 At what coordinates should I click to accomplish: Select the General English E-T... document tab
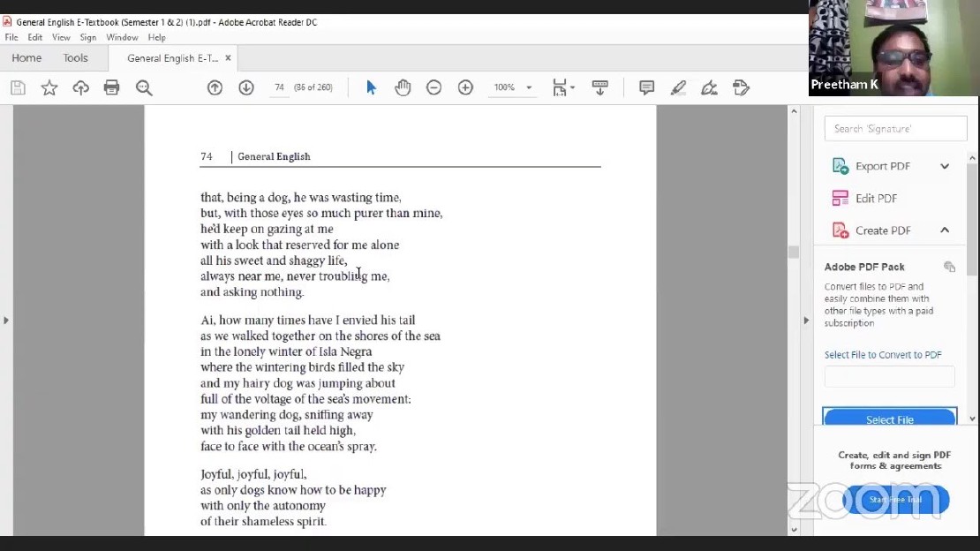172,58
